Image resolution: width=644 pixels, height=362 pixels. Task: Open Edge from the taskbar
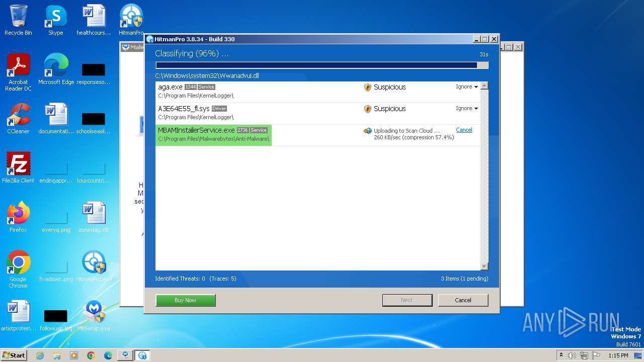pyautogui.click(x=108, y=355)
